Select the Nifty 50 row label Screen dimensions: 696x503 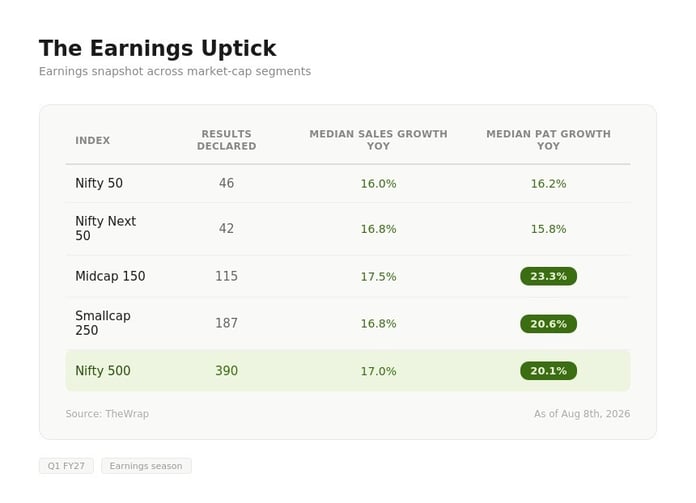click(x=99, y=183)
